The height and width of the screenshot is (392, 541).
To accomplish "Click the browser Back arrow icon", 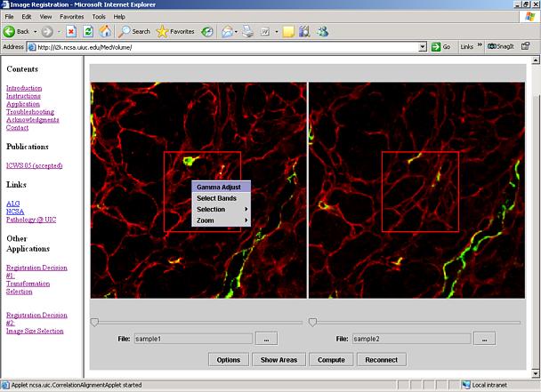I will (x=11, y=31).
